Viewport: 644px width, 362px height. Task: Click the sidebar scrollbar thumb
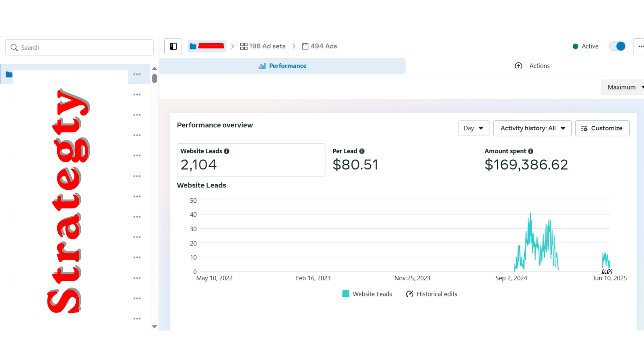(155, 78)
